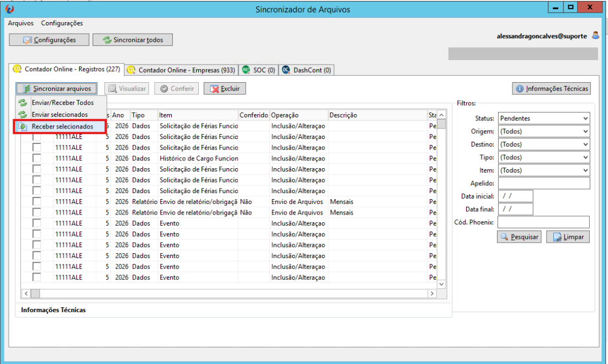Click the horizontal scrollbar right arrow

432,293
